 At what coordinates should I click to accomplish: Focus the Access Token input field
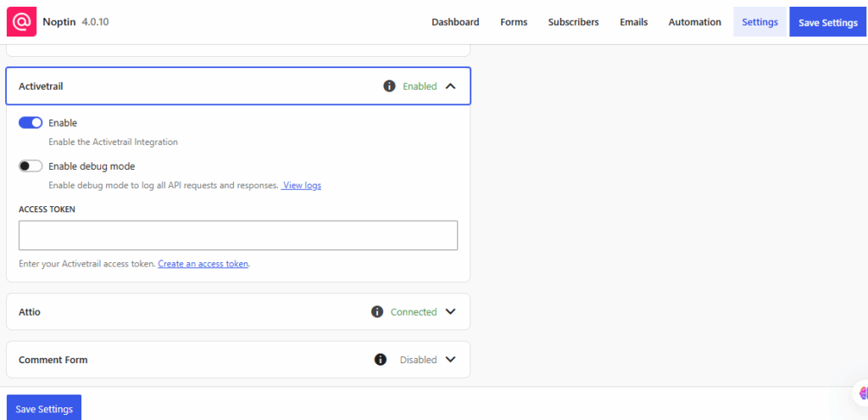click(x=238, y=236)
